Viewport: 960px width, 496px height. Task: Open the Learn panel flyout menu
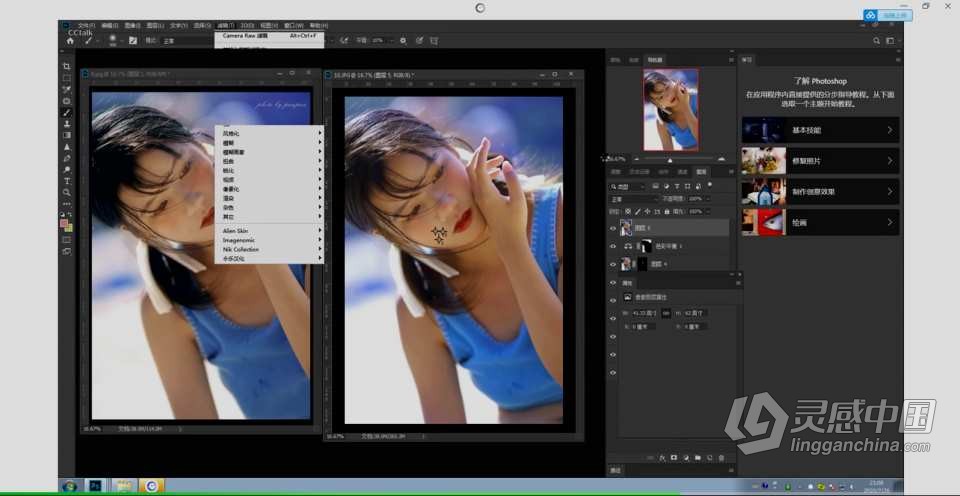tap(898, 60)
